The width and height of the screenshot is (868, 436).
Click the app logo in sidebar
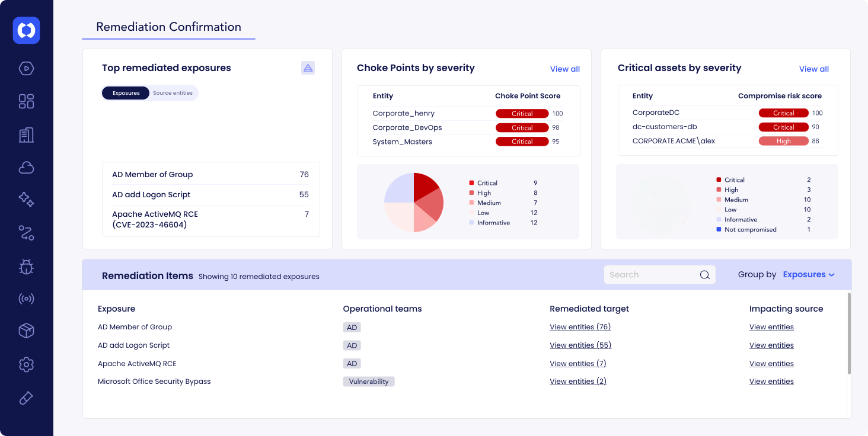click(x=26, y=30)
